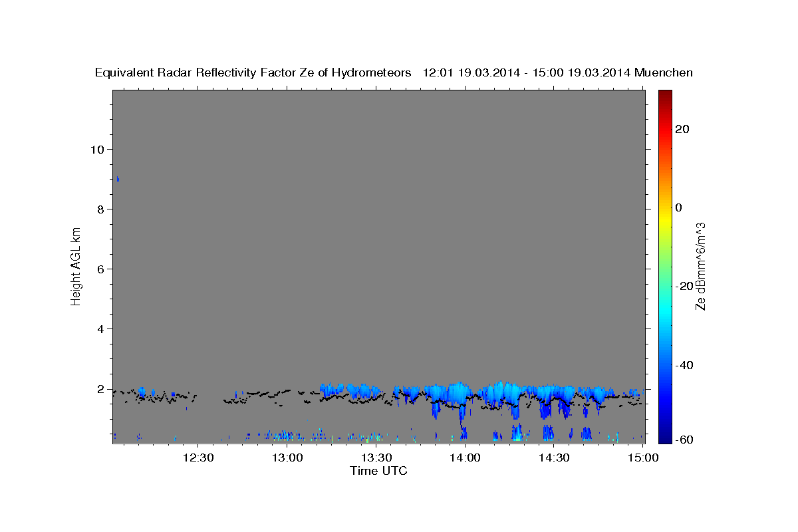Screen dimensions: 798x532
Task: Click the 'Time UTC' axis label
Action: click(x=378, y=471)
